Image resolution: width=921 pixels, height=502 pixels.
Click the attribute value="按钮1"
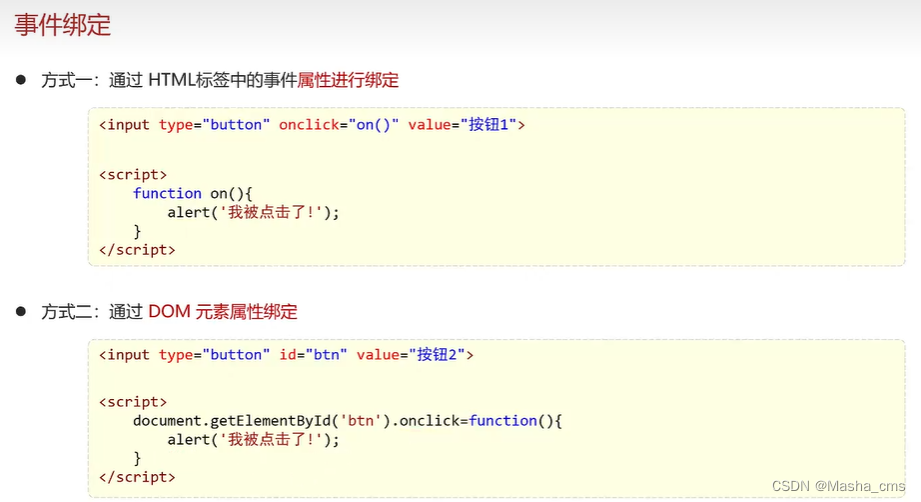pos(462,124)
